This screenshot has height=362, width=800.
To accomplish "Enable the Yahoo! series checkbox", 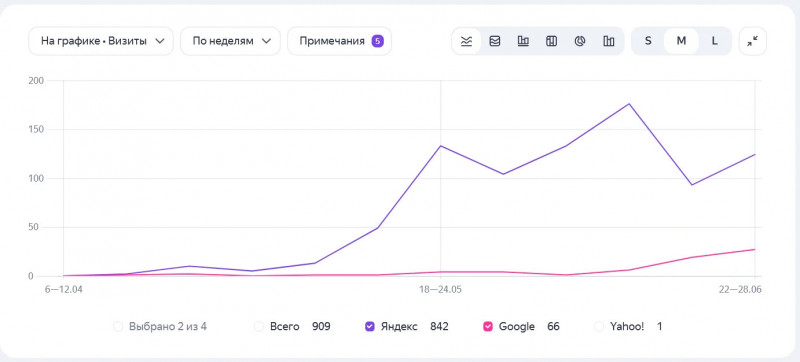I will click(599, 326).
